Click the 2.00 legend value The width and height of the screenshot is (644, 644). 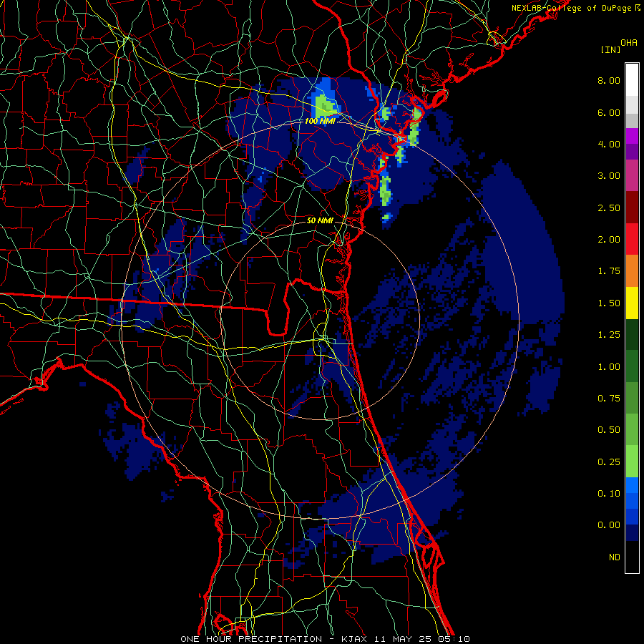click(609, 240)
